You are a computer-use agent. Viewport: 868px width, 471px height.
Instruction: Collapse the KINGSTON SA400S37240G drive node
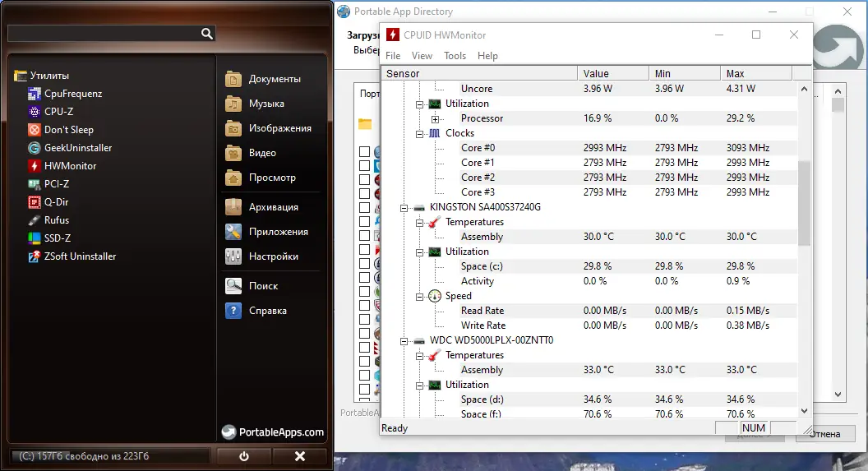[x=404, y=207]
